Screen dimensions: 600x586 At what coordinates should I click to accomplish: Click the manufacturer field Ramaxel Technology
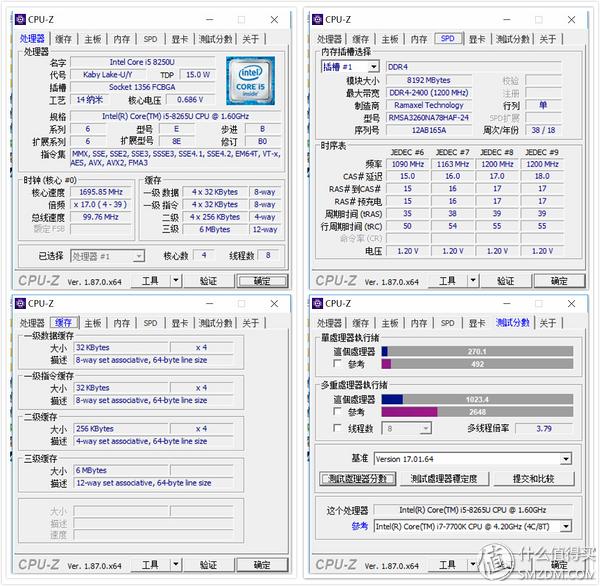click(x=429, y=105)
